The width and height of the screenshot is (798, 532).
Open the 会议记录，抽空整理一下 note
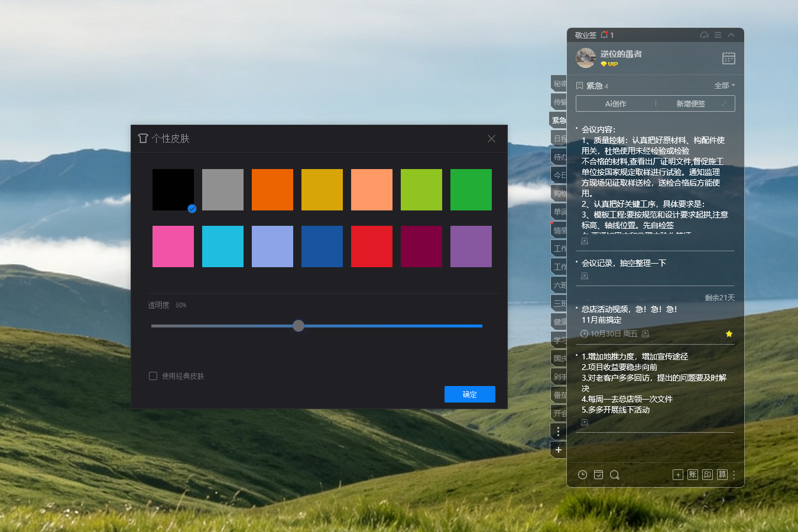624,263
